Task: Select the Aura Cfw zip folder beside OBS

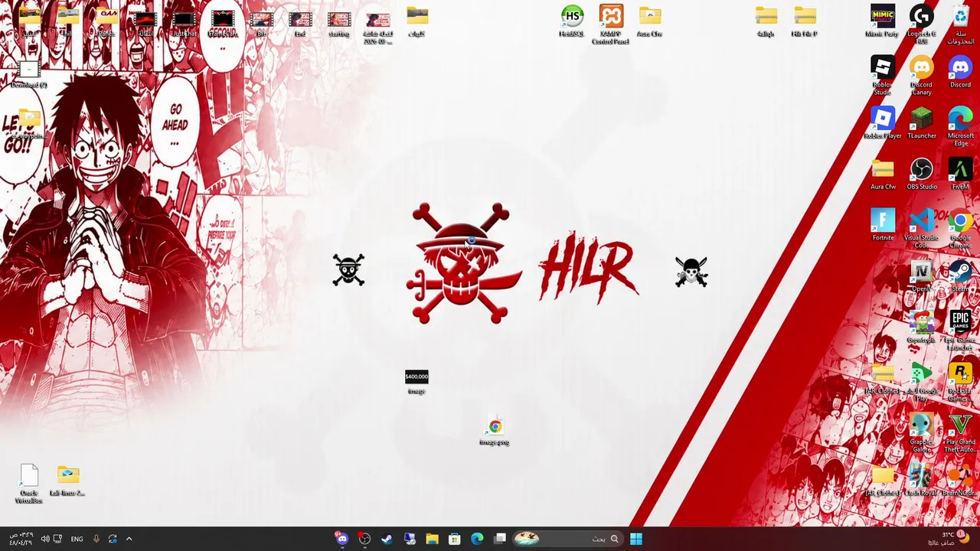Action: tap(882, 174)
